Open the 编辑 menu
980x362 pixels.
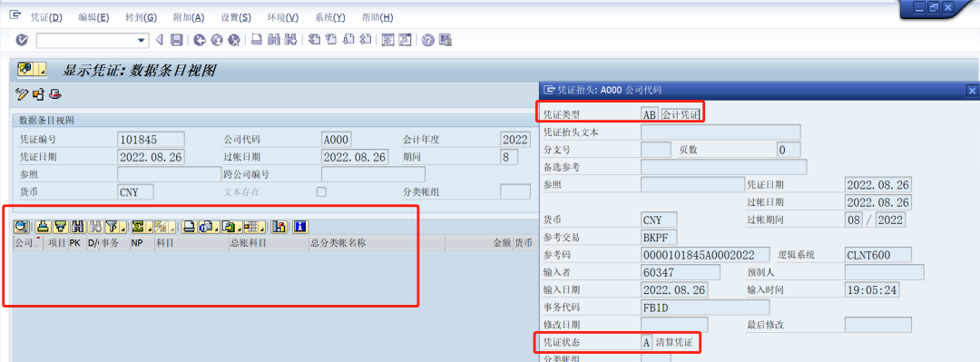[93, 17]
